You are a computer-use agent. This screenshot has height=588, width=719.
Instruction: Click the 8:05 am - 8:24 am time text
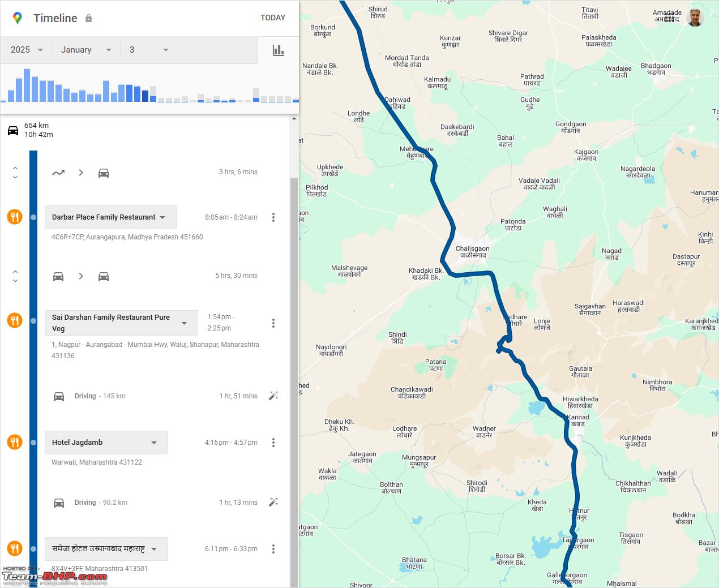pyautogui.click(x=231, y=217)
